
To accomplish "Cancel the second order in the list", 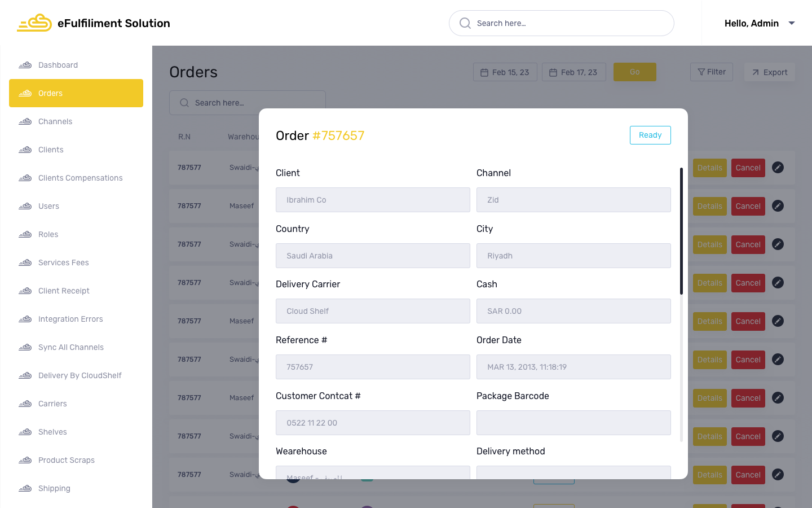I will click(x=748, y=206).
